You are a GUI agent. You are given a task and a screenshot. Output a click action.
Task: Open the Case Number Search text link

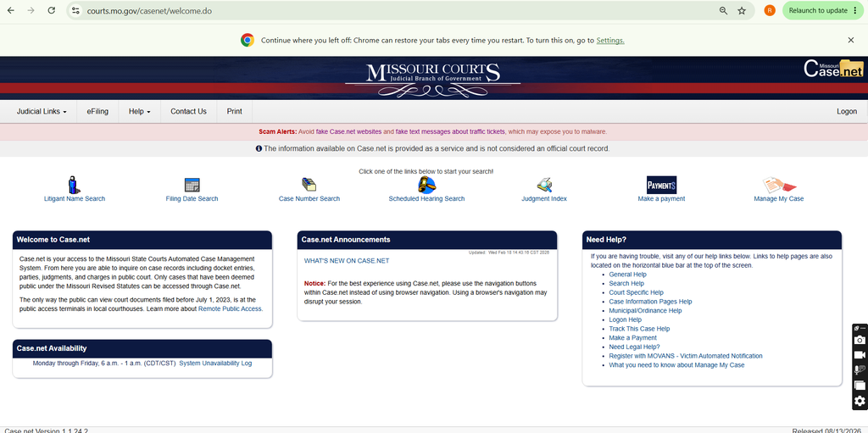pyautogui.click(x=309, y=199)
